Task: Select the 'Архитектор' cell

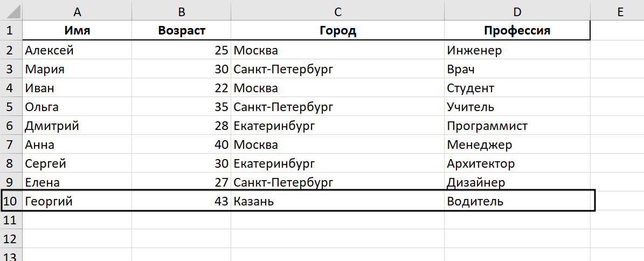Action: (517, 164)
